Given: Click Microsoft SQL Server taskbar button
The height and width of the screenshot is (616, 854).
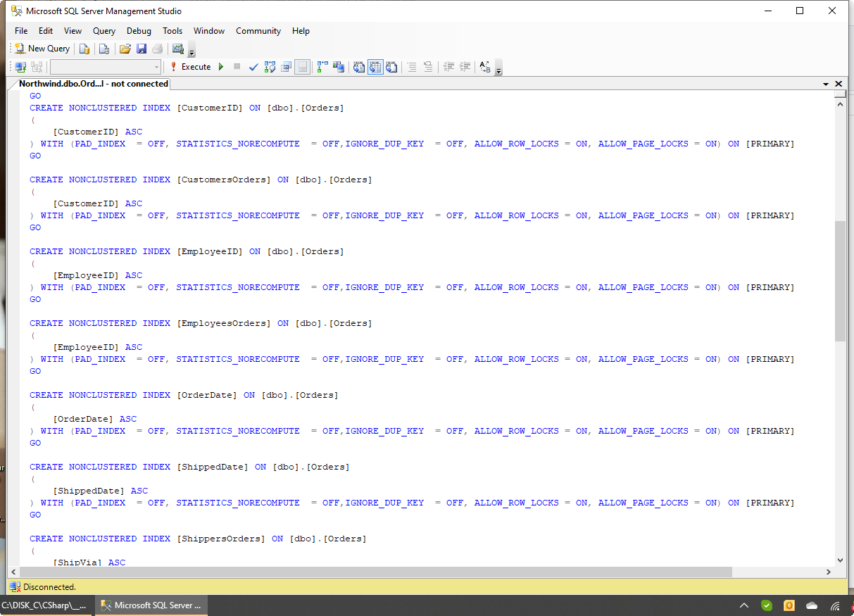Looking at the screenshot, I should click(x=151, y=605).
